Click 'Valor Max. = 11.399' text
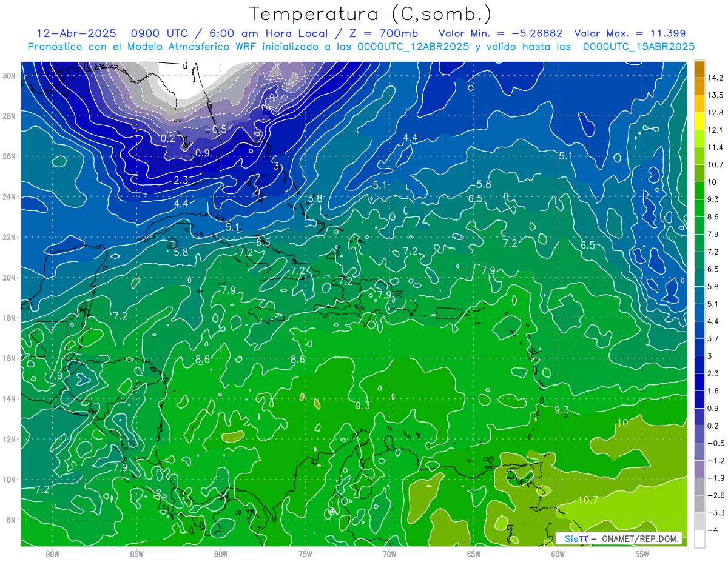 click(630, 33)
